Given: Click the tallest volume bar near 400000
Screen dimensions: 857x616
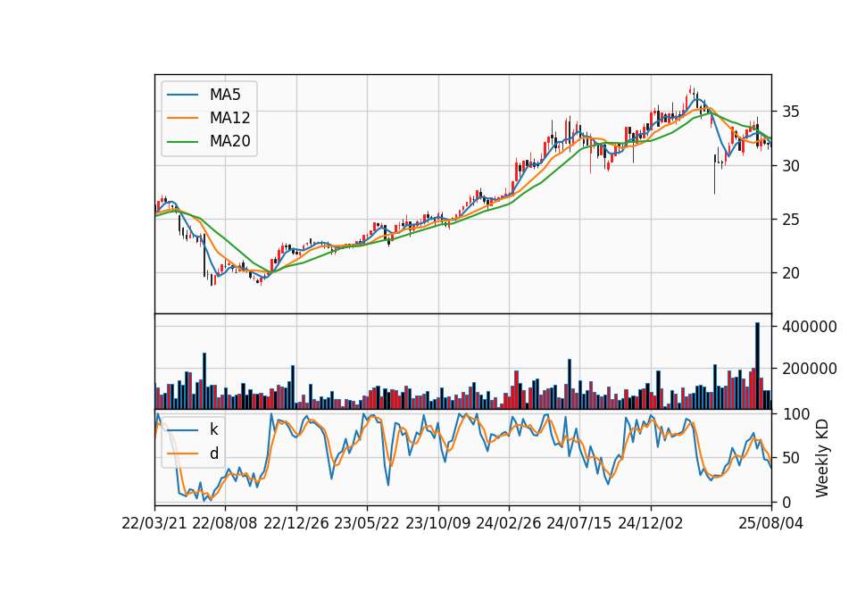Looking at the screenshot, I should click(x=758, y=366).
